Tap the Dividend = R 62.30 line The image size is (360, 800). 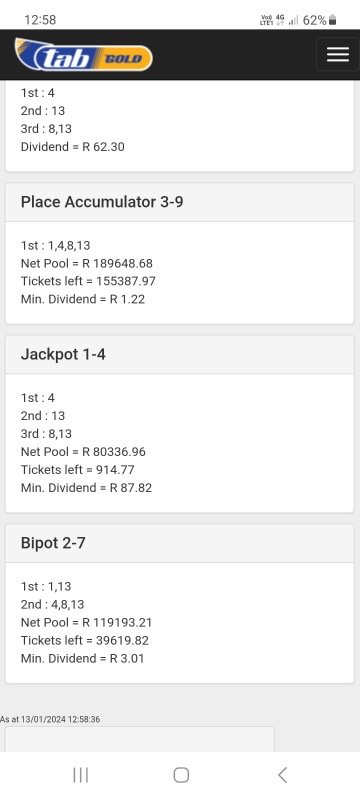[x=72, y=147]
